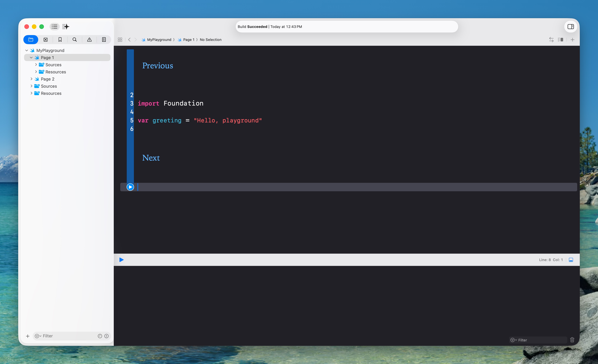Clear console with the trash icon

[x=572, y=340]
